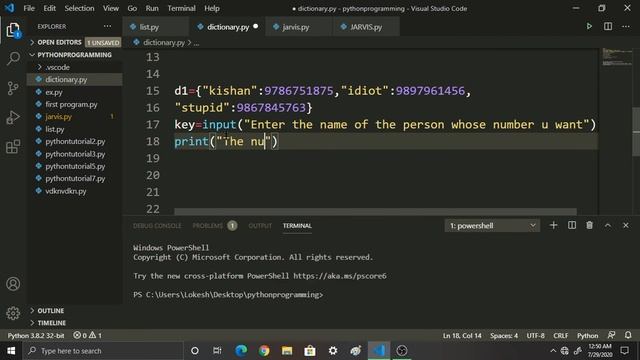The width and height of the screenshot is (640, 360).
Task: Open pythontutorial7.py in the explorer
Action: coord(75,178)
